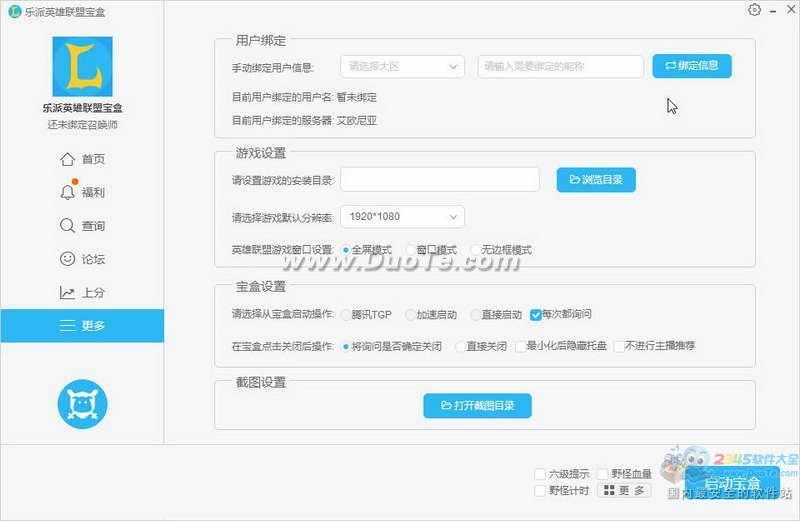Screen dimensions: 800x521
Task: Click 打开截图目录 button
Action: click(x=477, y=405)
